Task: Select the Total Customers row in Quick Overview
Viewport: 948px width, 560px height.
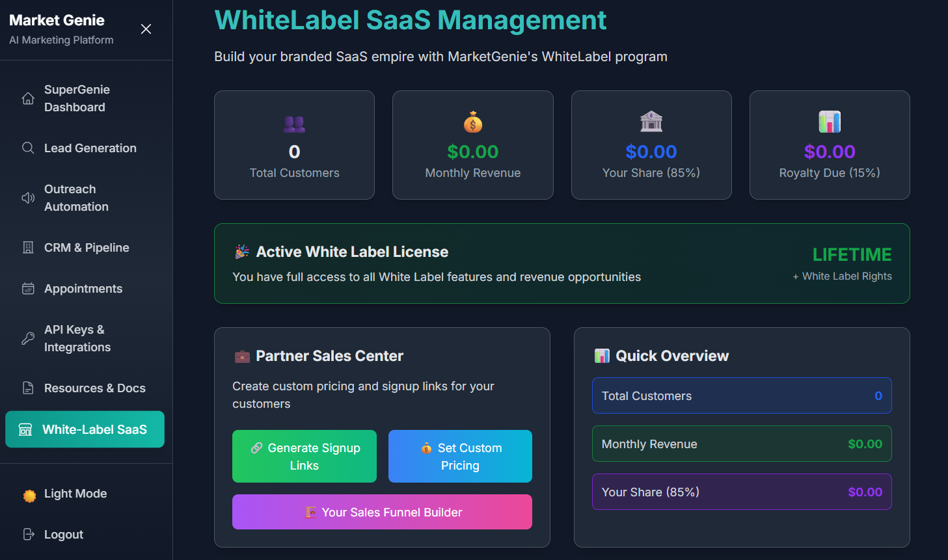Action: click(742, 395)
